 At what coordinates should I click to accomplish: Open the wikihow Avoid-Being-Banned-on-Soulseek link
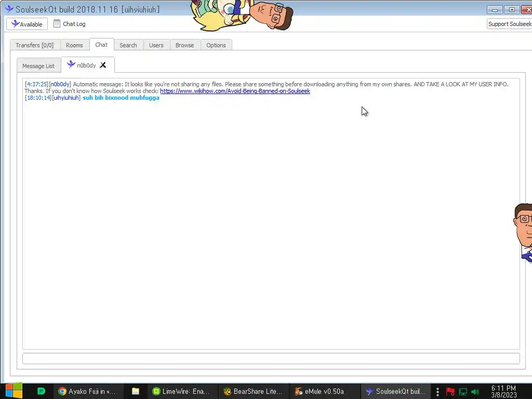pos(235,91)
